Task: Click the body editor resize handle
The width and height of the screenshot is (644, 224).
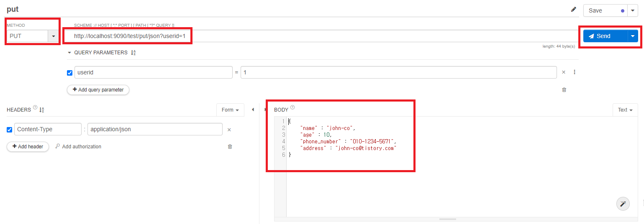Action: [x=448, y=219]
